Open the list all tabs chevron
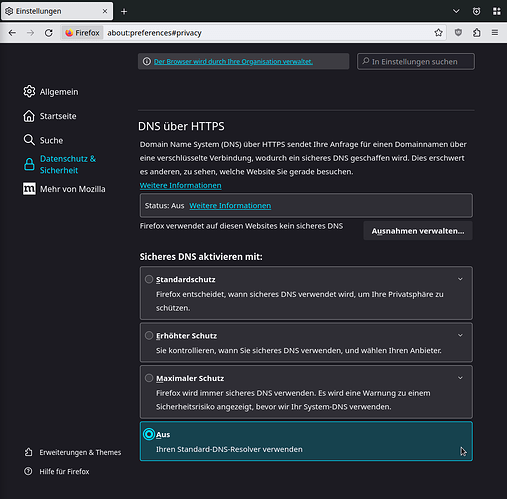The image size is (507, 499). pyautogui.click(x=456, y=11)
